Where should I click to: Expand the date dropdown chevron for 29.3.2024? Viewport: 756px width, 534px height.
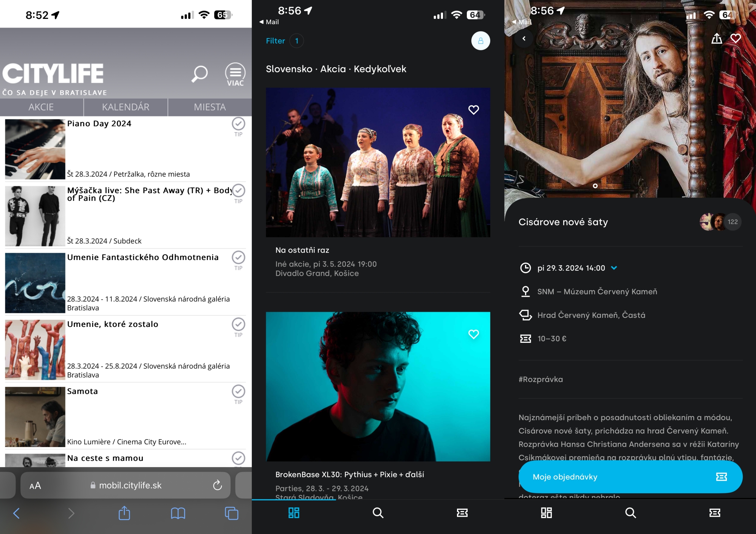614,268
